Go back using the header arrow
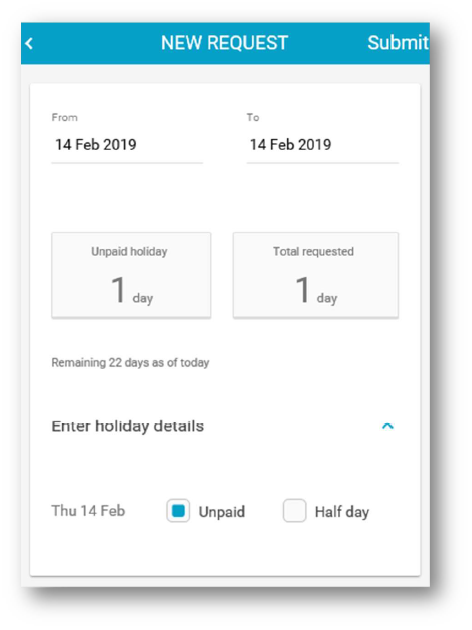This screenshot has width=472, height=630. click(29, 43)
